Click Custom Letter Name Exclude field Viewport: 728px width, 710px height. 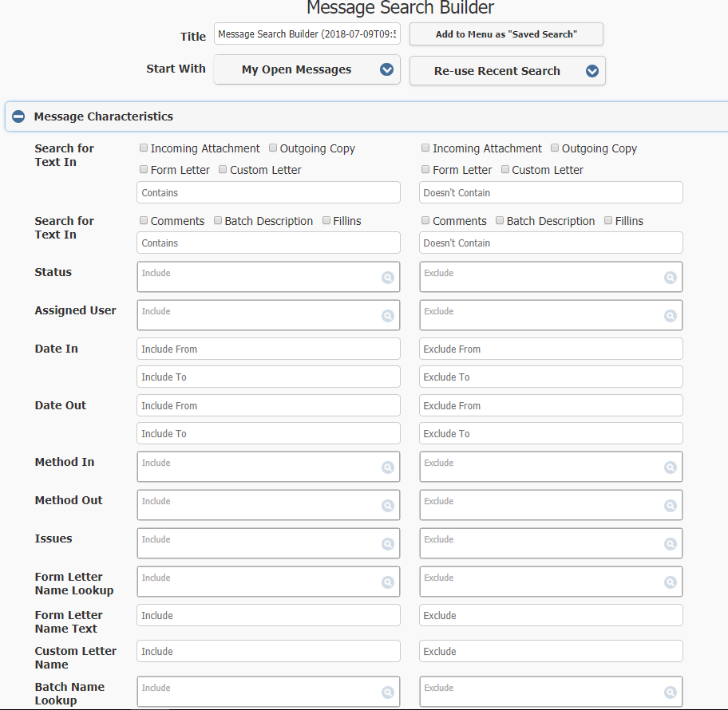[551, 652]
